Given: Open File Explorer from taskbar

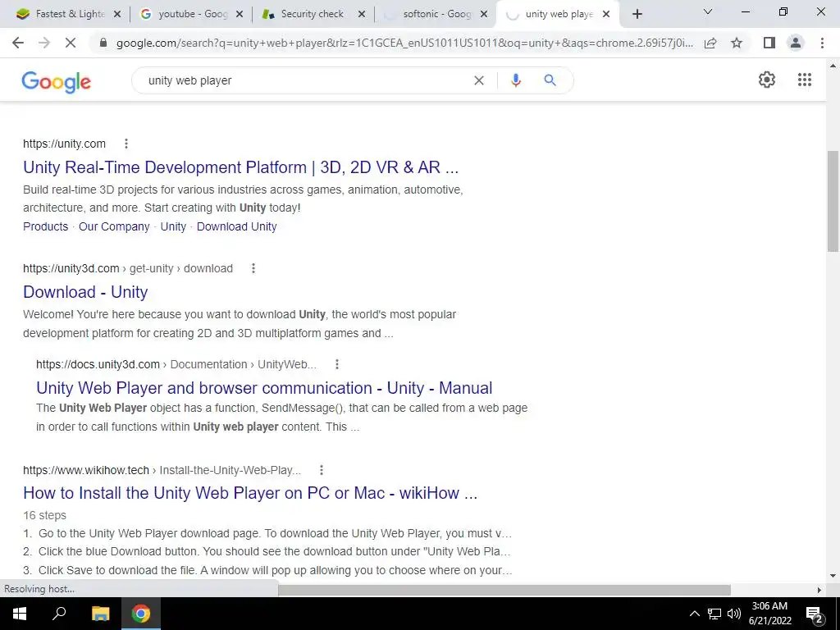Looking at the screenshot, I should (100, 614).
